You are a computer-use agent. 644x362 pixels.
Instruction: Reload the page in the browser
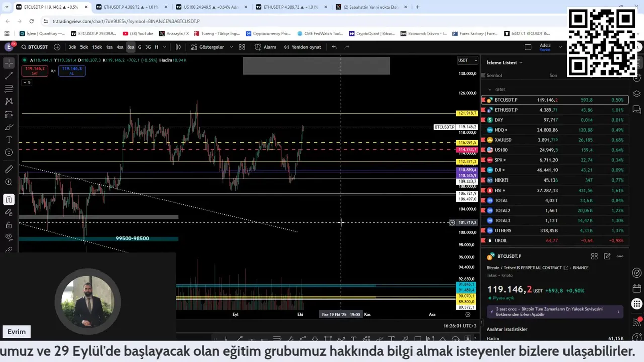[x=31, y=21]
